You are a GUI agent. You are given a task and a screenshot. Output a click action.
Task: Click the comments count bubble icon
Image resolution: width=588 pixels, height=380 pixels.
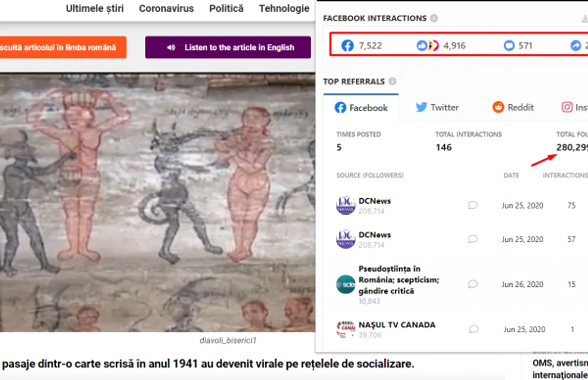click(509, 46)
